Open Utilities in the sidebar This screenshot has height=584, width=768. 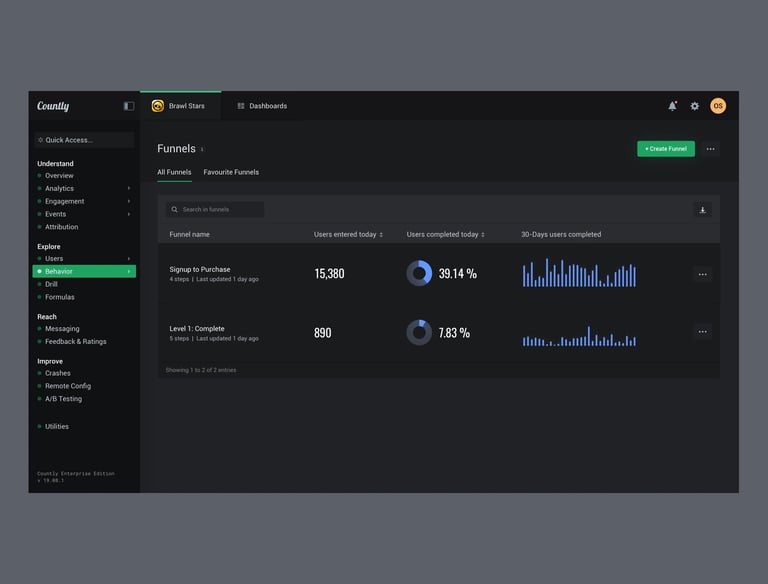[57, 427]
